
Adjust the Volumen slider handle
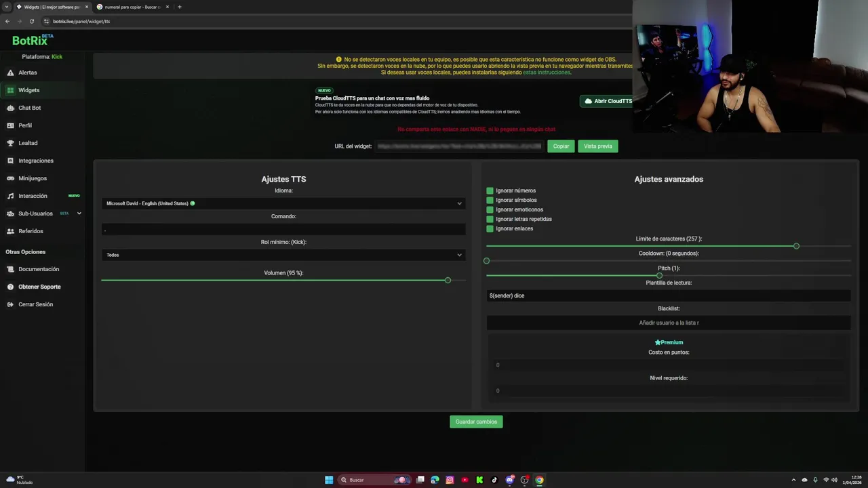click(x=448, y=280)
